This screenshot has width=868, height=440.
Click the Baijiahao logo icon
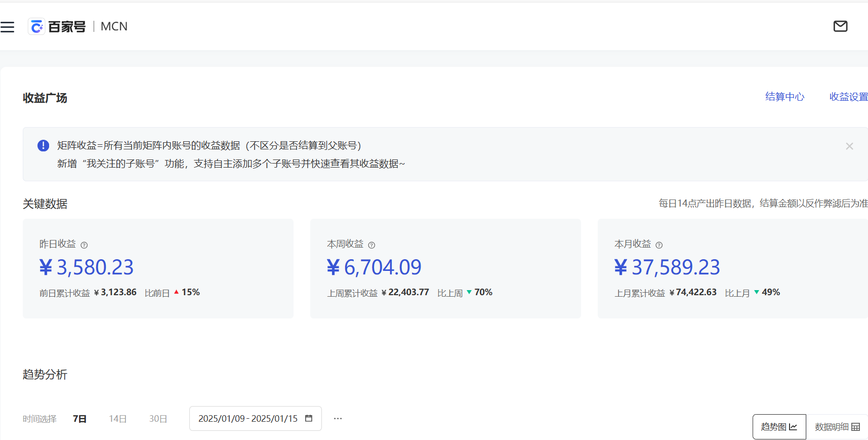[x=36, y=27]
